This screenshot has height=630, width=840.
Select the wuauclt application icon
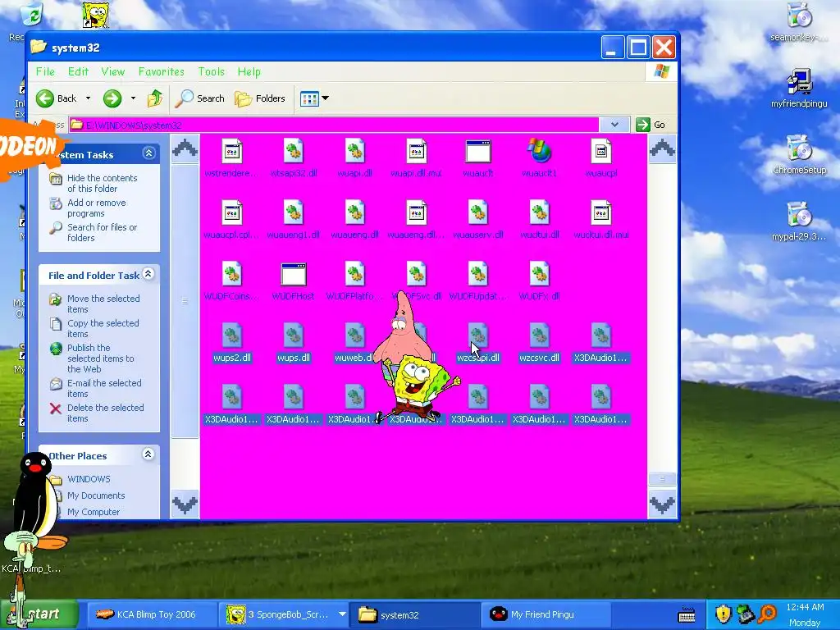point(478,151)
